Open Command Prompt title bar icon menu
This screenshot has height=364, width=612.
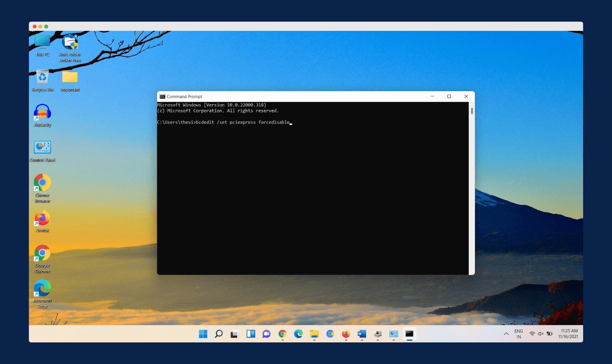pos(162,97)
